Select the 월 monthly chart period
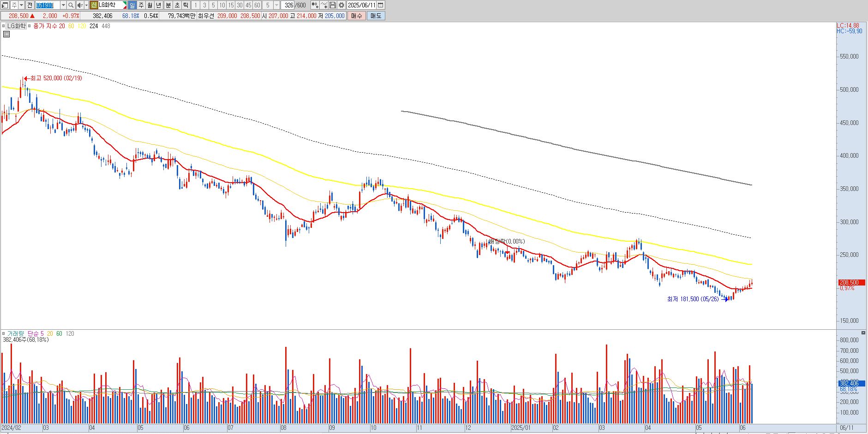This screenshot has height=434, width=868. pos(150,5)
